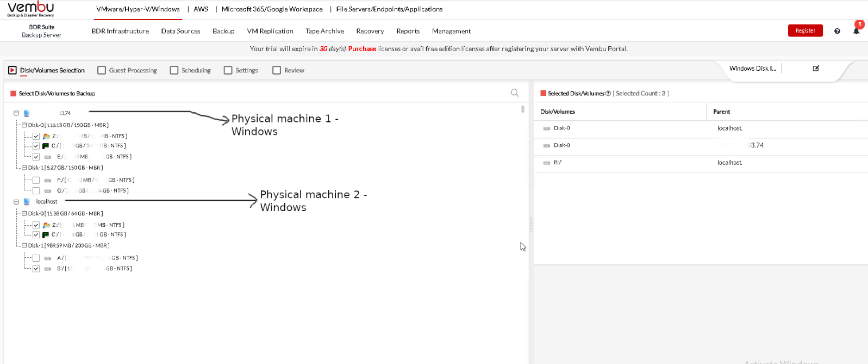This screenshot has width=868, height=364.
Task: Click Windows icon of Z:/ under 118.18 GB disk
Action: 46,136
